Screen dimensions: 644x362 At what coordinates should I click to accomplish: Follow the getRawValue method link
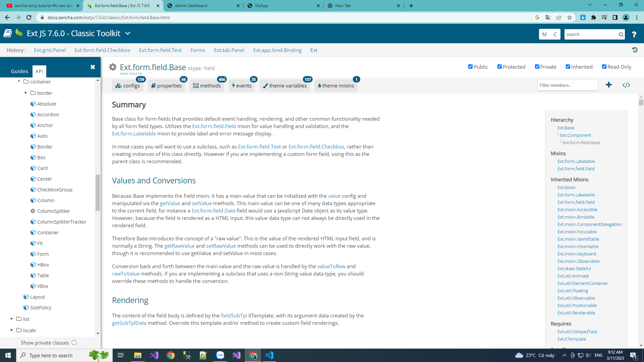coord(179,246)
